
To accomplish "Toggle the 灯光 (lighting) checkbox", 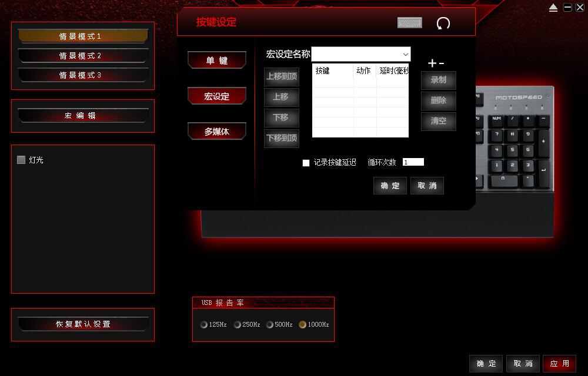I will click(21, 160).
